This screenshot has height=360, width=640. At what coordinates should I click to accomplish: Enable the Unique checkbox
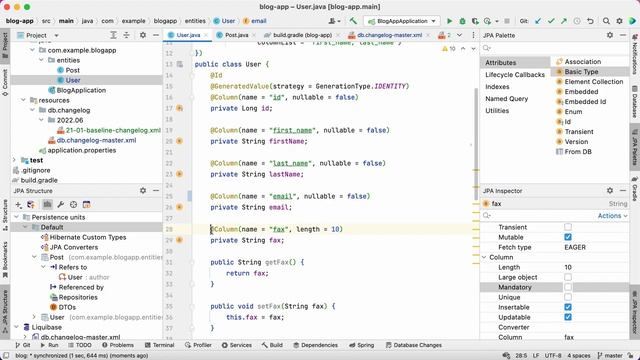click(x=568, y=297)
